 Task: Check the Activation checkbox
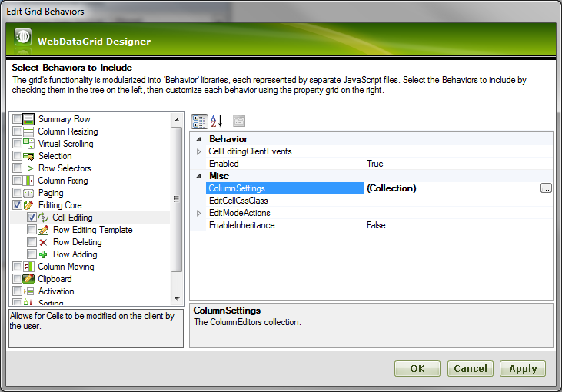(x=17, y=291)
